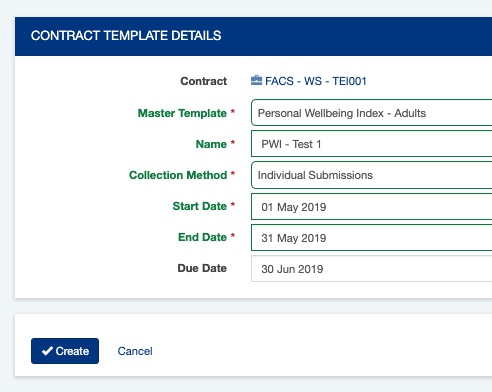Click the Create button
492x392 pixels.
click(65, 351)
